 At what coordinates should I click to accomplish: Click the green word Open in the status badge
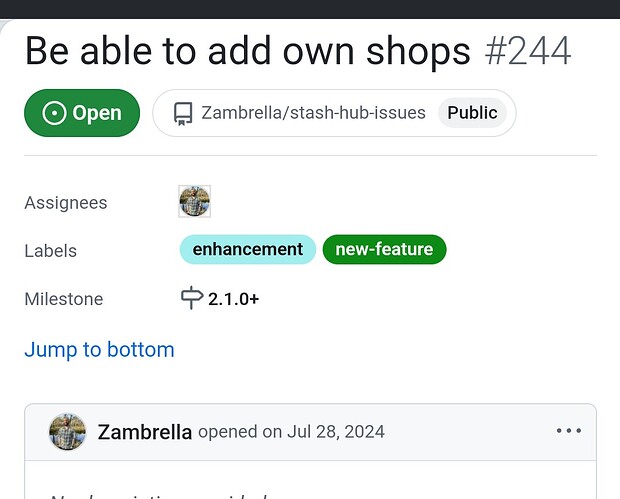click(x=97, y=113)
